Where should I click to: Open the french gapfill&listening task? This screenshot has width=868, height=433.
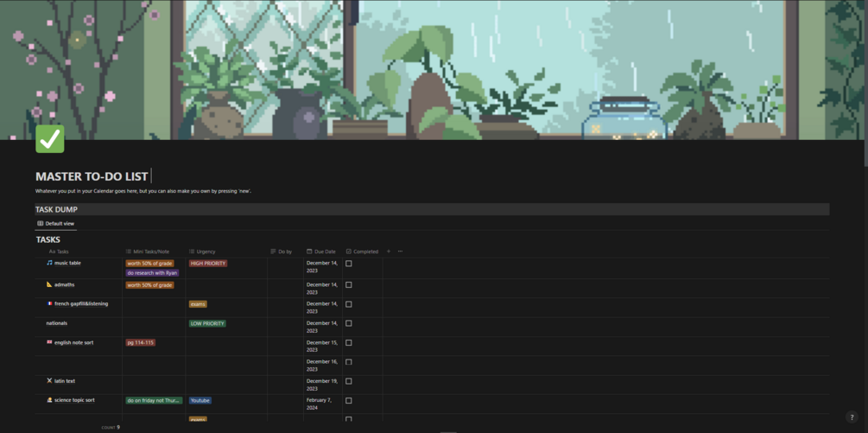coord(81,303)
